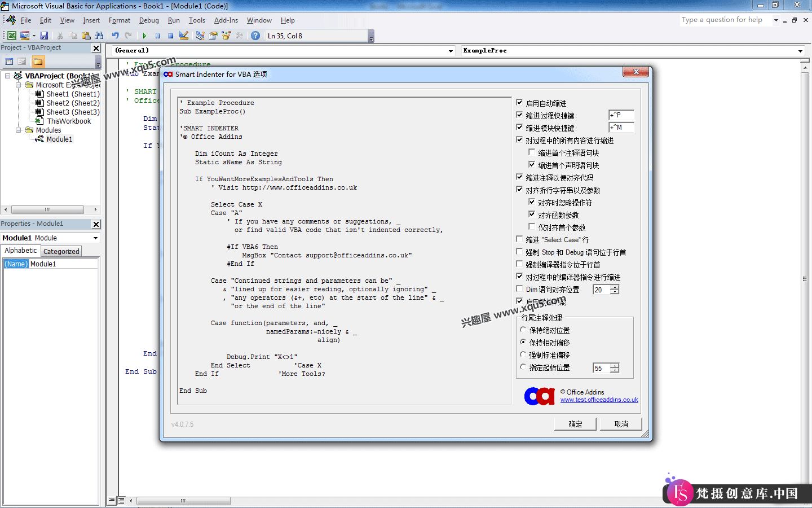
Task: Open the Object Browser toolbar icon
Action: point(227,36)
